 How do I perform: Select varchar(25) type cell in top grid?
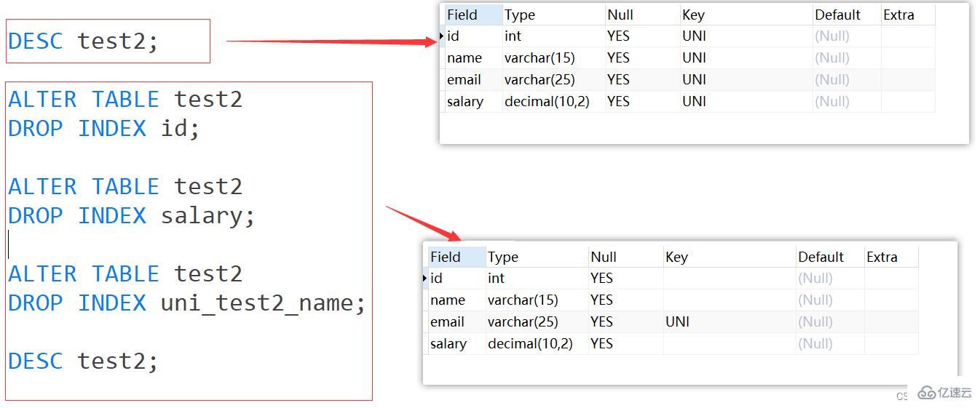click(553, 80)
